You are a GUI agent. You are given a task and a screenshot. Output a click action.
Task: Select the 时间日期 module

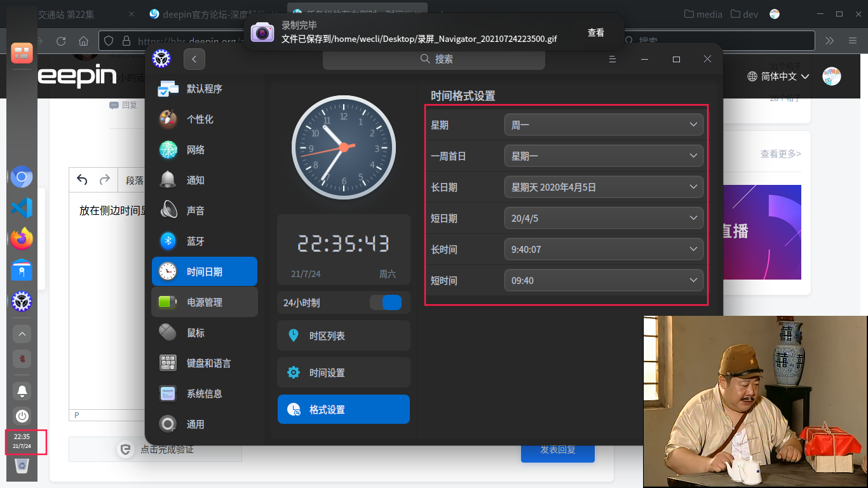[x=205, y=272]
